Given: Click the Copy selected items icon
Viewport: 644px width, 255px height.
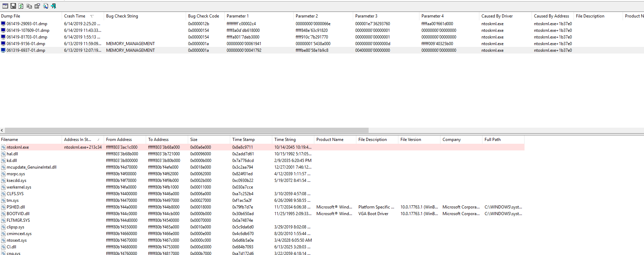Looking at the screenshot, I should 29,6.
